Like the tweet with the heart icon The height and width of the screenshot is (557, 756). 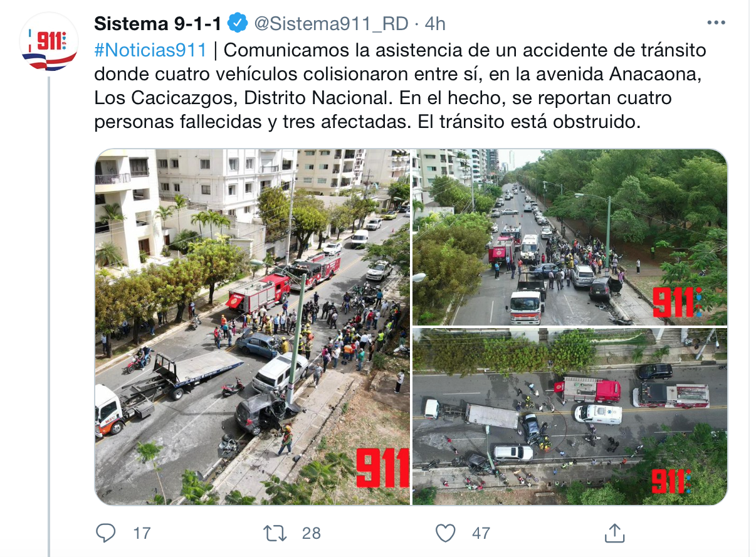[445, 533]
